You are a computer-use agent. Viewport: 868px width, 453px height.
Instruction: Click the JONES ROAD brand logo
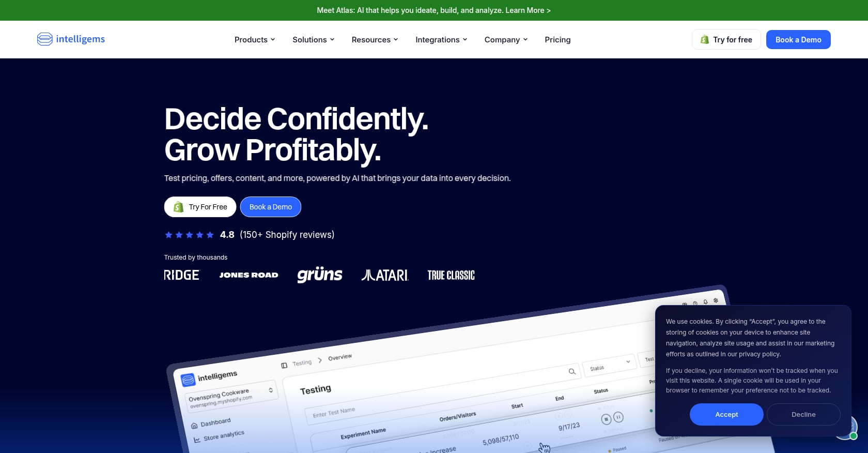pyautogui.click(x=249, y=275)
